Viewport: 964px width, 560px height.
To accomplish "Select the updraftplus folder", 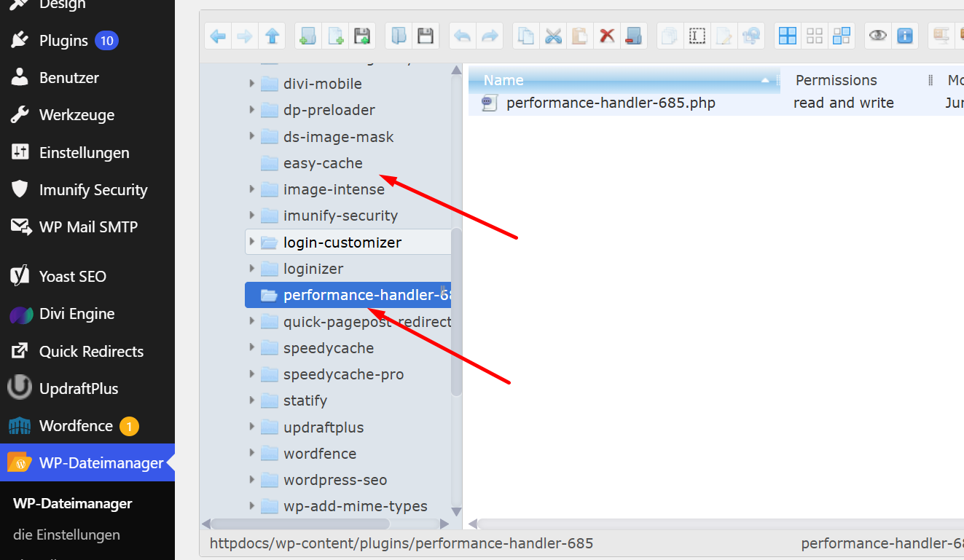I will [313, 427].
